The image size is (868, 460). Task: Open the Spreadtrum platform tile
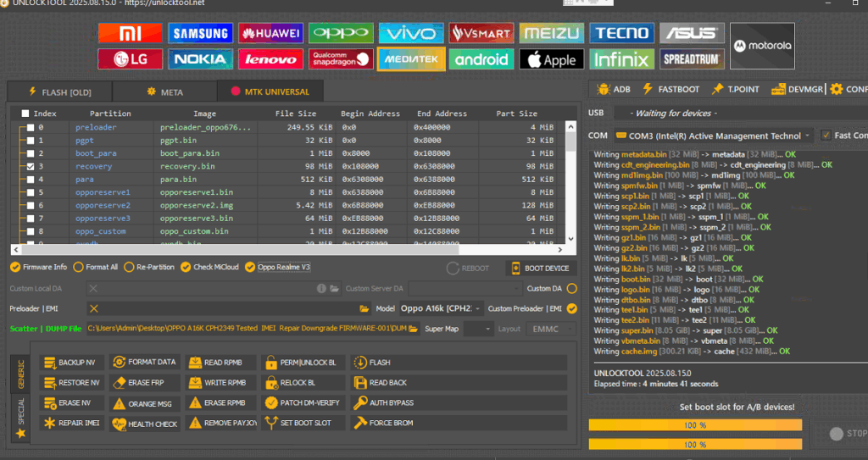click(692, 59)
